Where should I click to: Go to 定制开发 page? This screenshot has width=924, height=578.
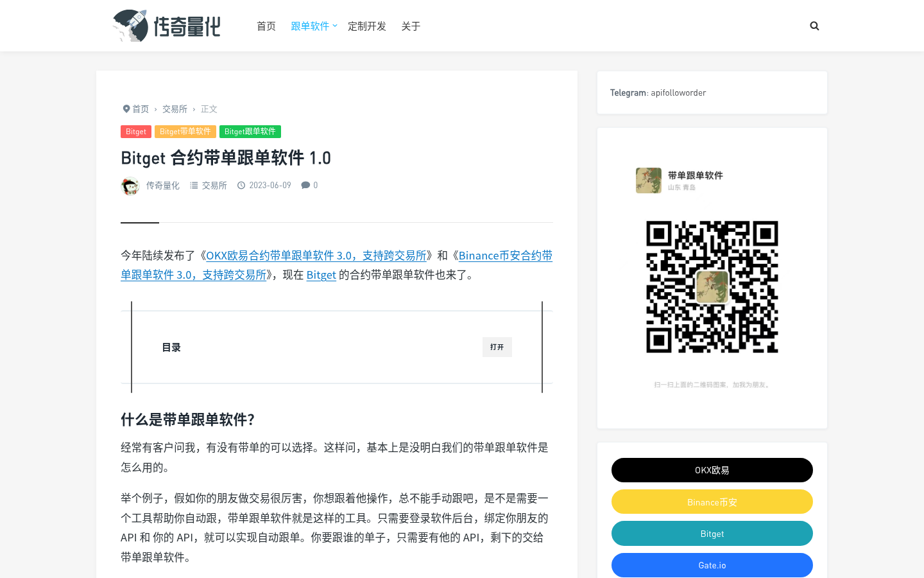367,26
